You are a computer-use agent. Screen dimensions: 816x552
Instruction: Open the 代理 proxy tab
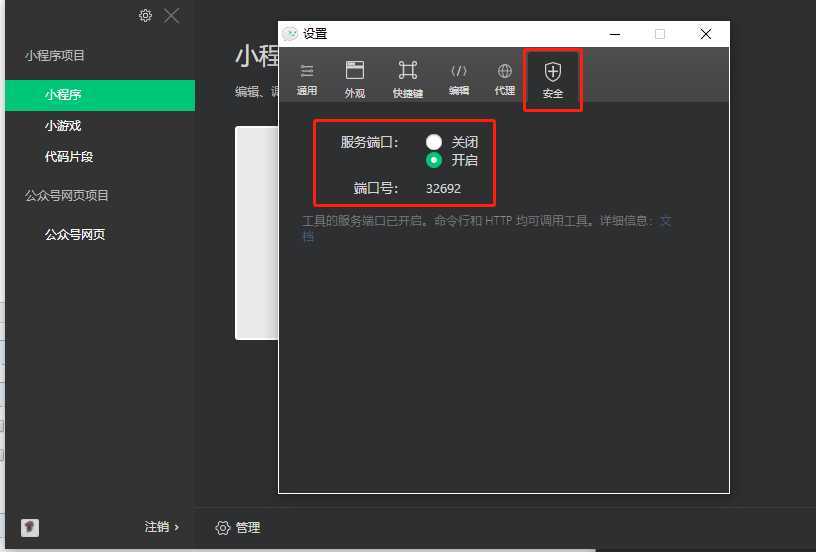[x=504, y=80]
